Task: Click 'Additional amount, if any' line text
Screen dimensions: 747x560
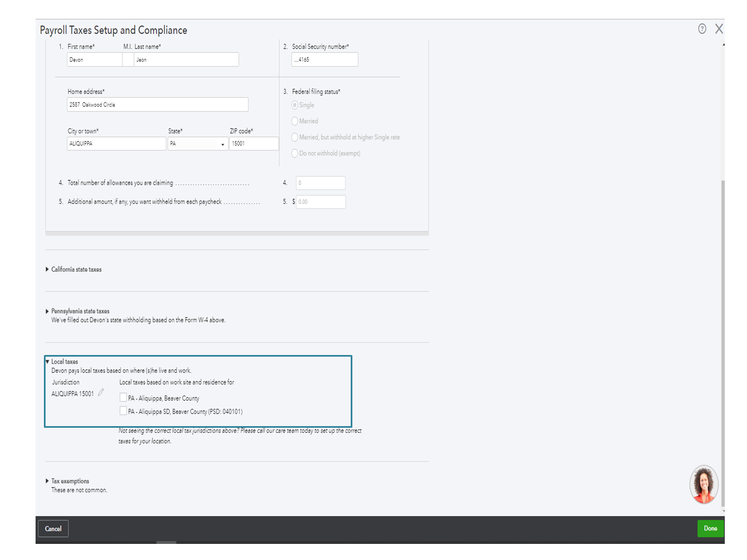Action: (145, 202)
